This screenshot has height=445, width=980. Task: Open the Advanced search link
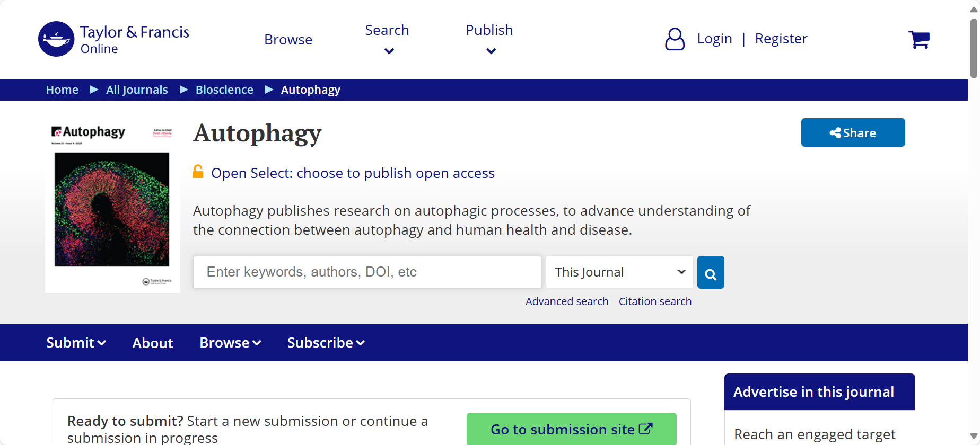point(567,301)
